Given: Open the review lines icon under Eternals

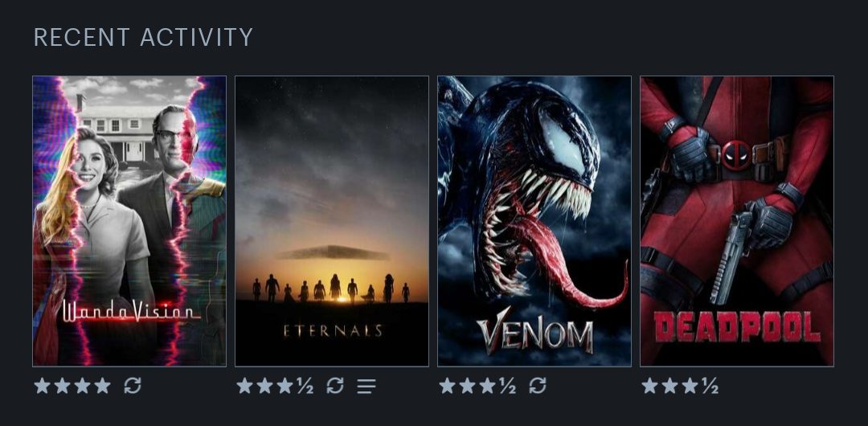Looking at the screenshot, I should pyautogui.click(x=366, y=386).
